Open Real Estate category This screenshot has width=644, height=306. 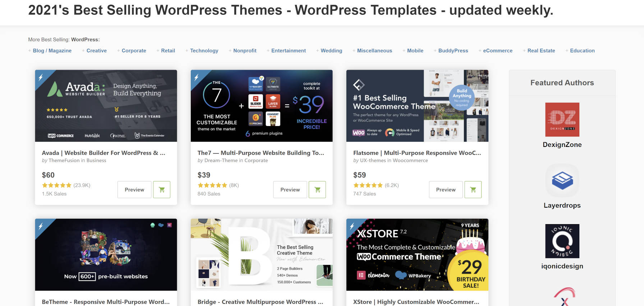pyautogui.click(x=541, y=51)
